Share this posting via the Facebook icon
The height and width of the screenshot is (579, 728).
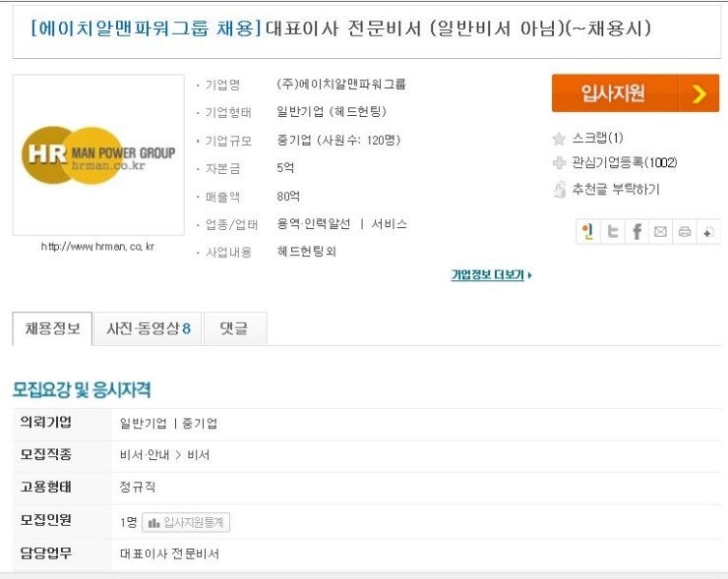[637, 231]
